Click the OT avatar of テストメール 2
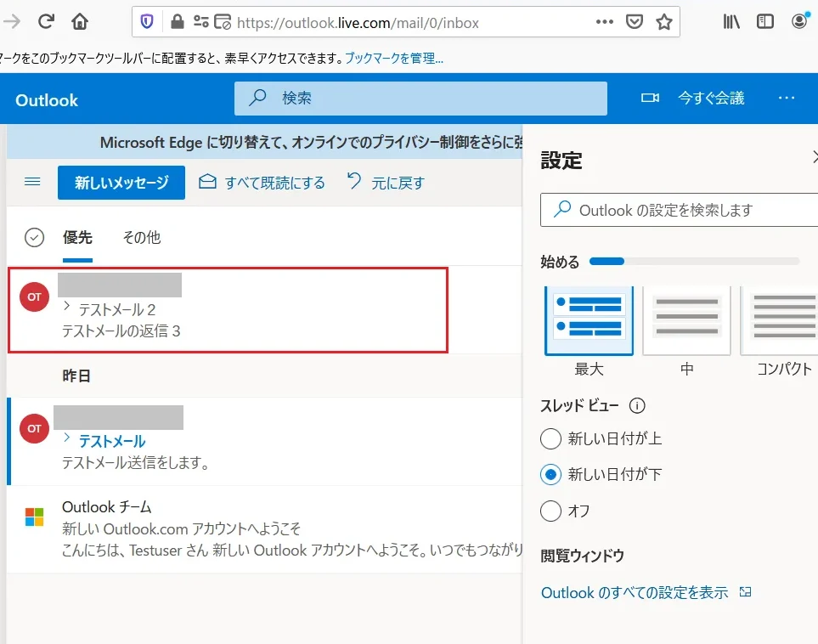The image size is (818, 644). [x=35, y=297]
